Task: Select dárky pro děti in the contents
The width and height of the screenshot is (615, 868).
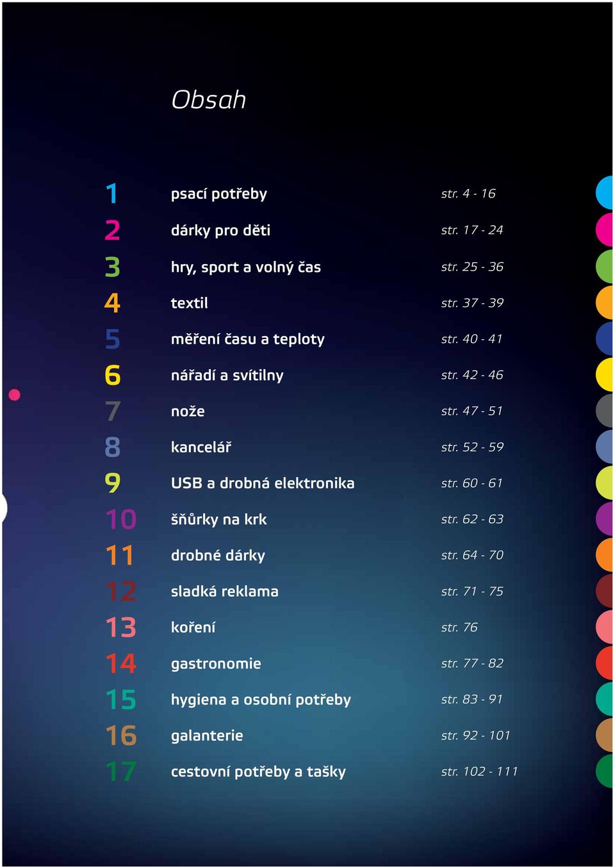Action: [x=220, y=230]
